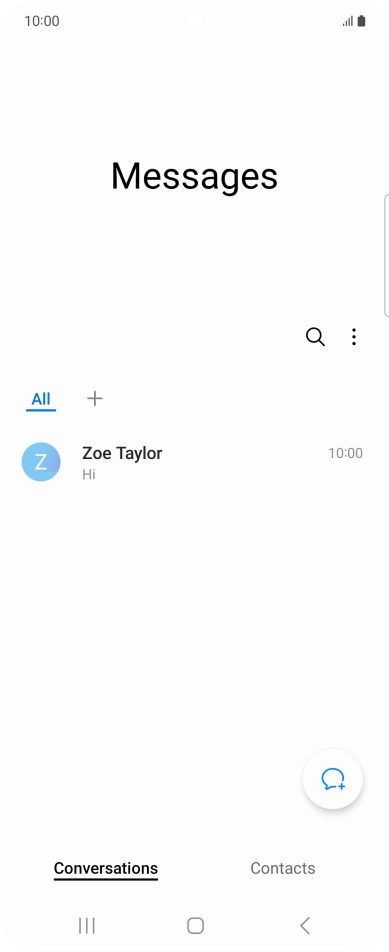Tap the Messages header title
389x952 pixels.
pos(194,177)
